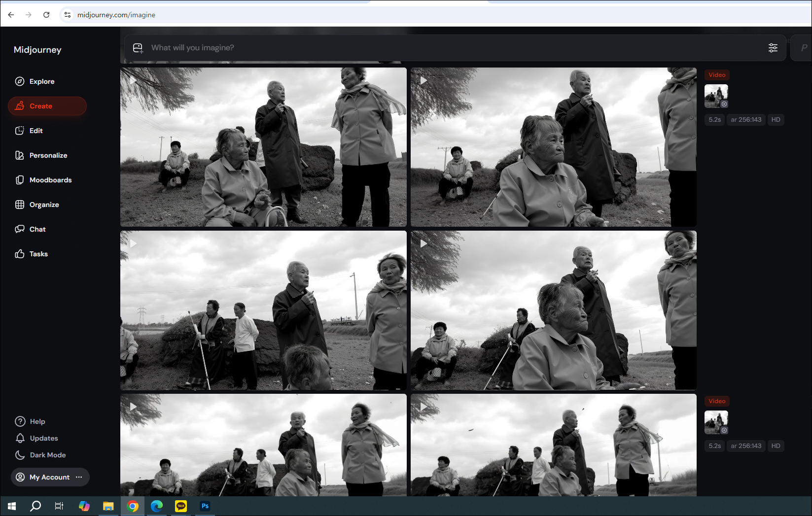The width and height of the screenshot is (812, 516).
Task: Open the Organize page
Action: pos(37,205)
